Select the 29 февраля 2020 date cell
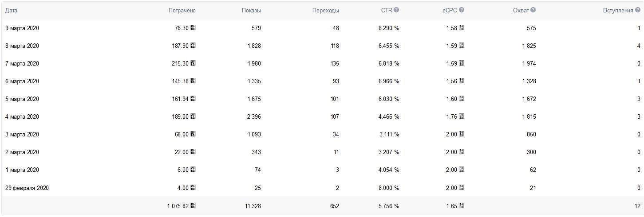Image resolution: width=644 pixels, height=217 pixels. click(x=27, y=188)
